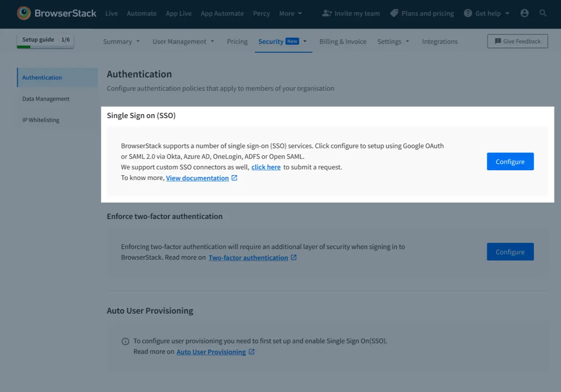The height and width of the screenshot is (392, 561).
Task: Click external link icon beside View documentation
Action: [x=235, y=178]
